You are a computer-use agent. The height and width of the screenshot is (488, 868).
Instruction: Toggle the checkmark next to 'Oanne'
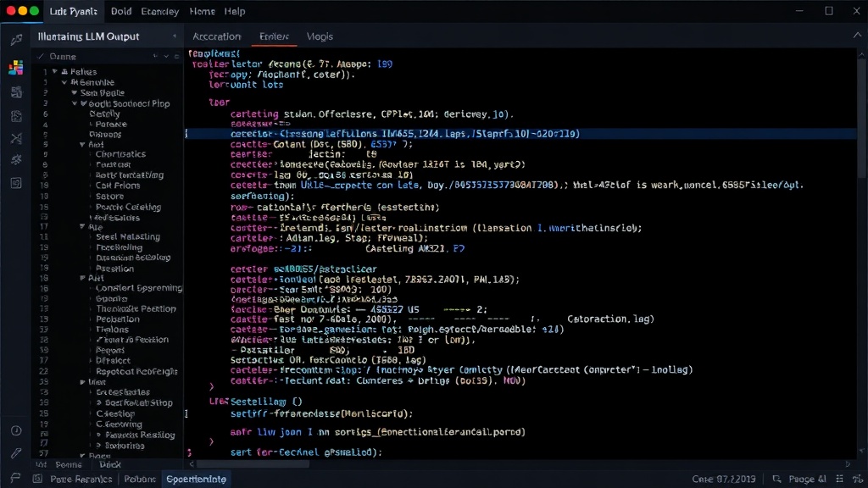41,57
